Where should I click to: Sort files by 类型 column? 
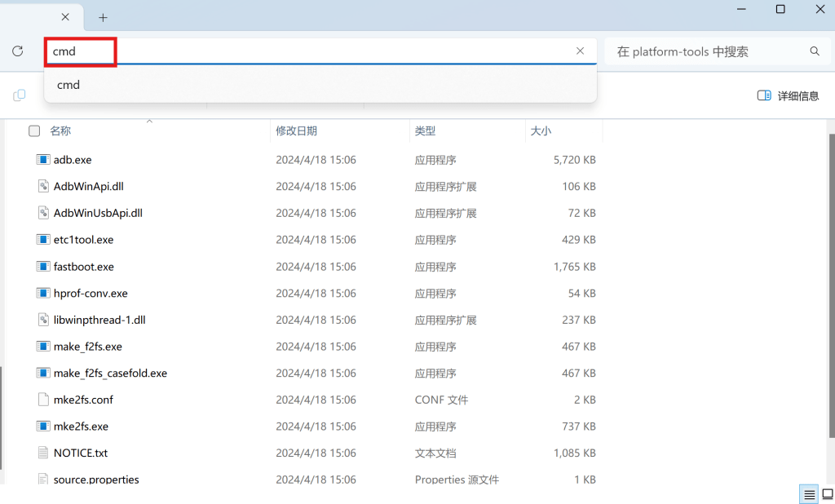pyautogui.click(x=425, y=130)
